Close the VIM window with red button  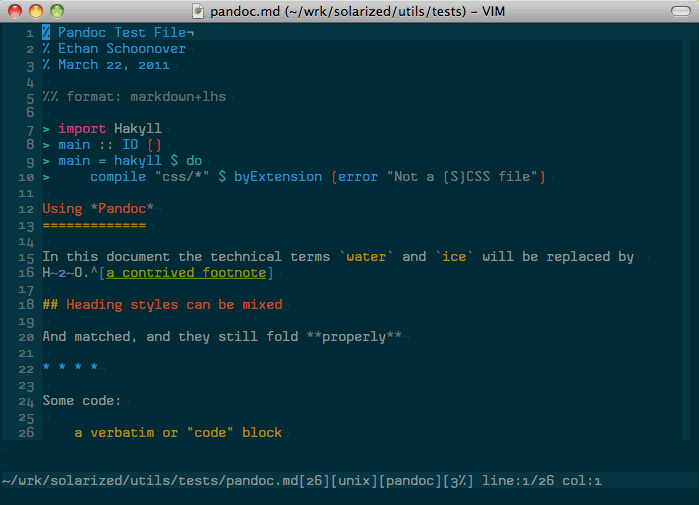coord(15,11)
